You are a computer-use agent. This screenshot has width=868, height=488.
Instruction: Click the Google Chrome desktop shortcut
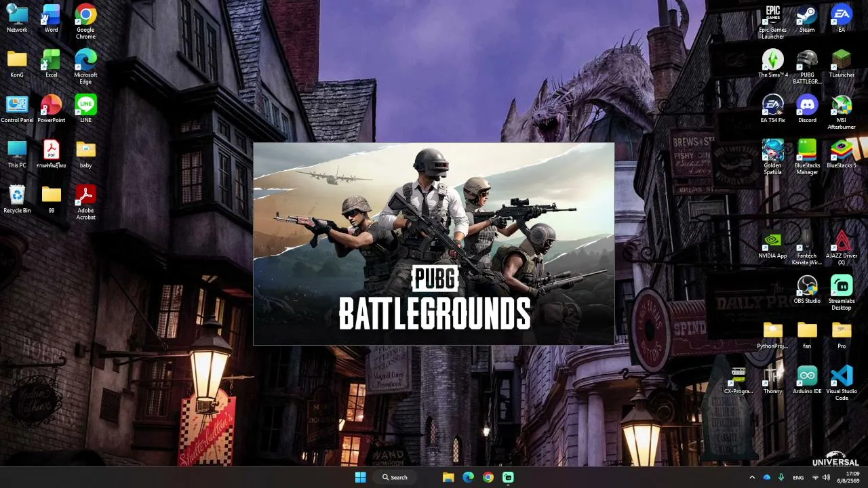coord(85,22)
